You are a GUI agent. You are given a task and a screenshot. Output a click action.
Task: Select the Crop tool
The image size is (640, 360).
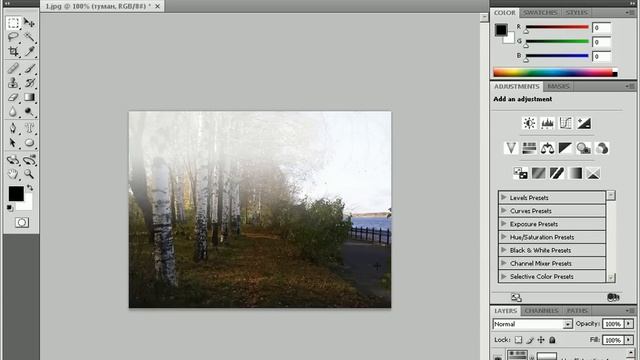click(x=13, y=51)
